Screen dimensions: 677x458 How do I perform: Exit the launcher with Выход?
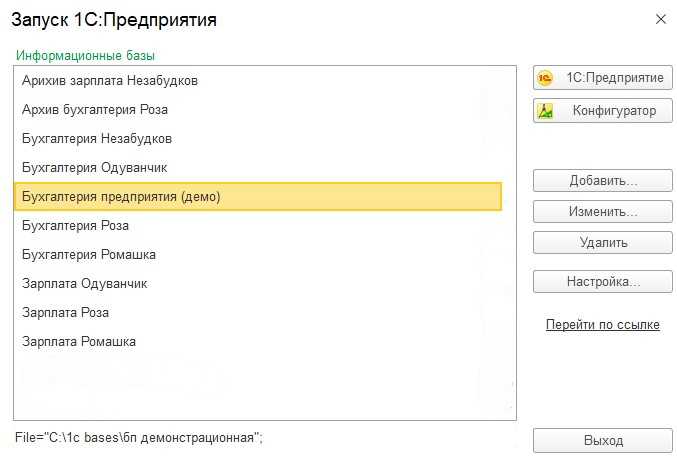603,440
